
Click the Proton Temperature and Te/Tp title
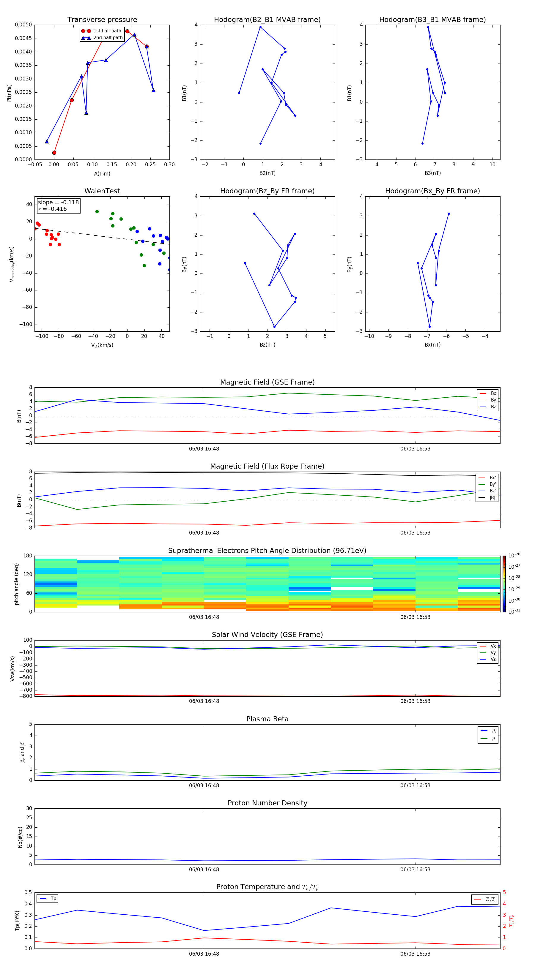pyautogui.click(x=267, y=887)
